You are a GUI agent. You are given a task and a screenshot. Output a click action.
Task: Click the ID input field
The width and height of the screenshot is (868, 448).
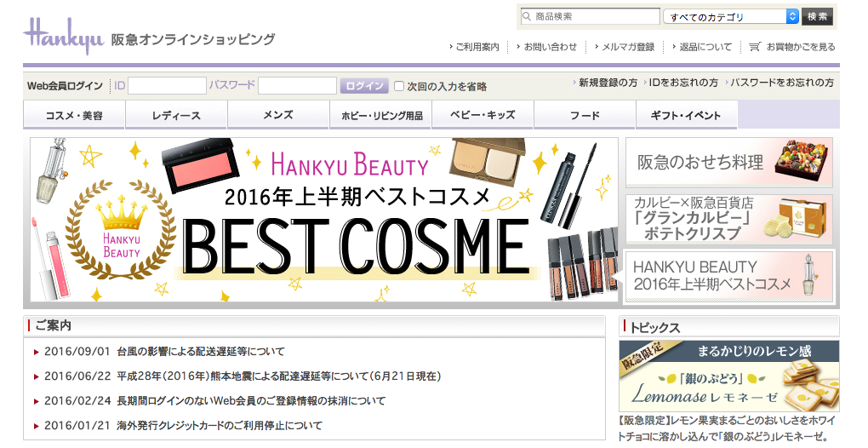pos(167,86)
